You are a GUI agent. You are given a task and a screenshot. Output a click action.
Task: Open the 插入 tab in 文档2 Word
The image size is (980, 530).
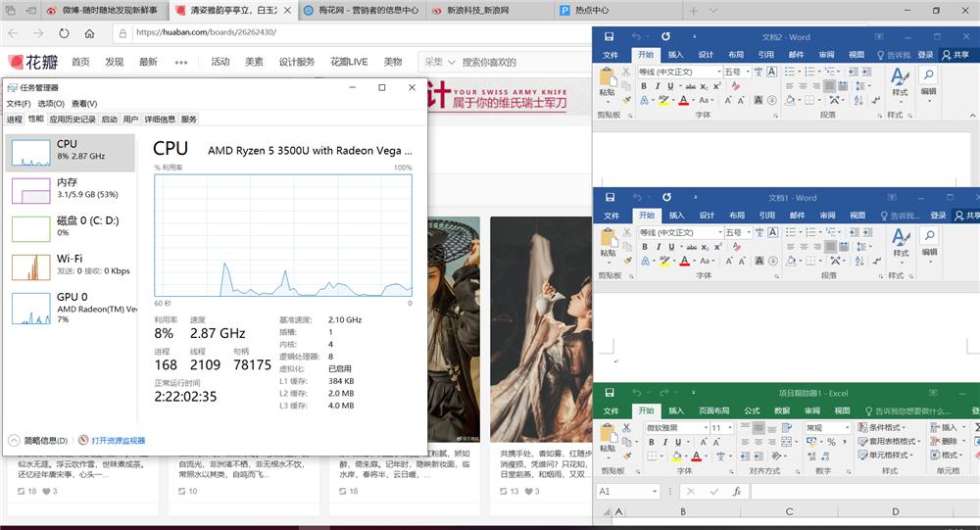(x=675, y=55)
